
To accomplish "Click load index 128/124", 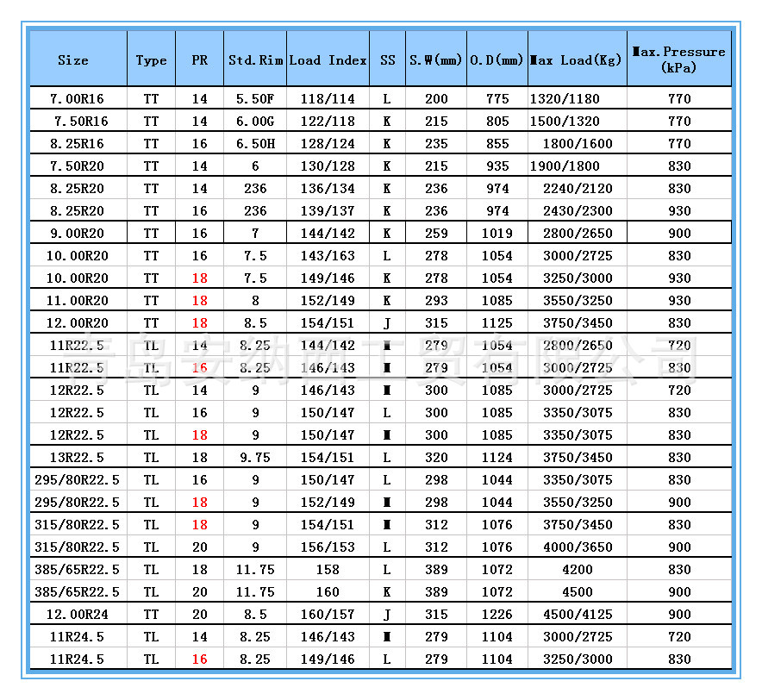I will point(328,143).
